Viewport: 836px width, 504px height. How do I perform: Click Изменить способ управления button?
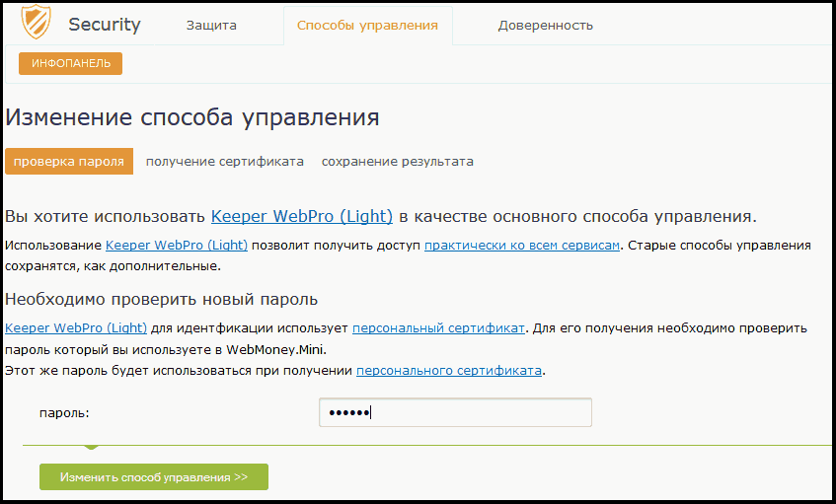(154, 476)
